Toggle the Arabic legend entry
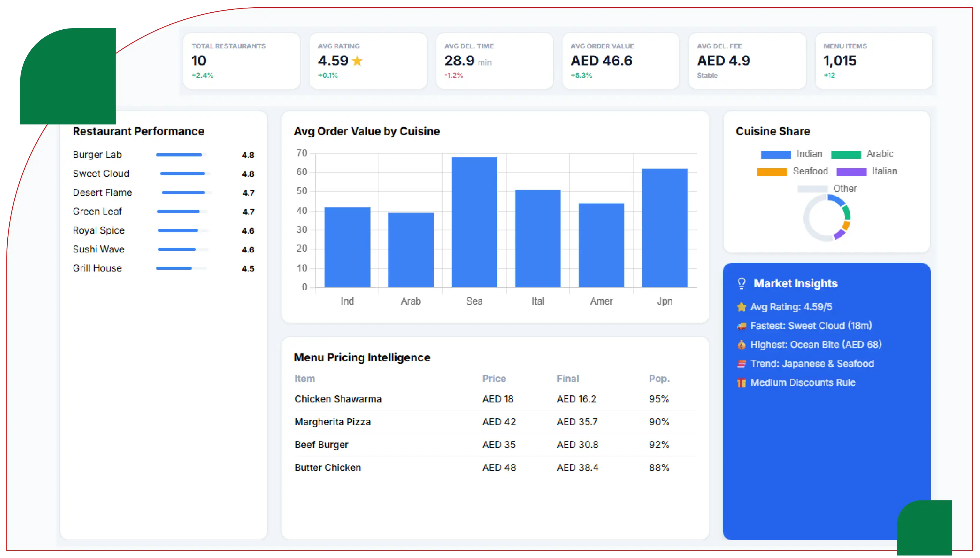Image resolution: width=980 pixels, height=558 pixels. [x=862, y=154]
